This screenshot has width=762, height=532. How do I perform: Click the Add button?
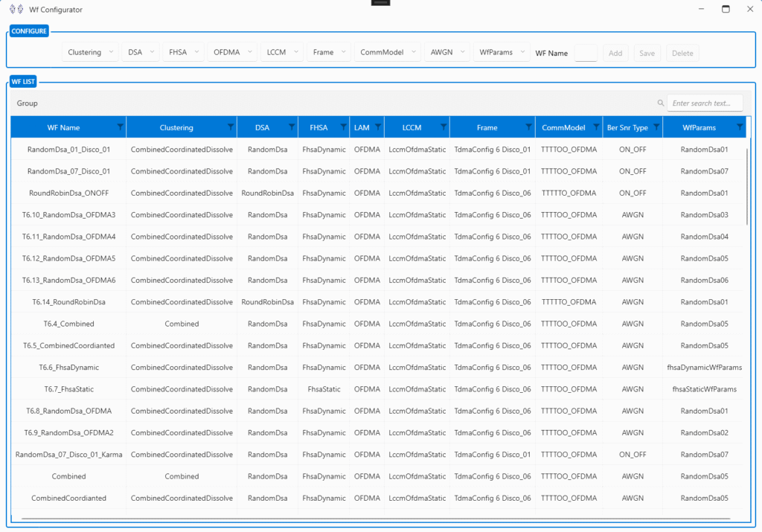[x=615, y=53]
